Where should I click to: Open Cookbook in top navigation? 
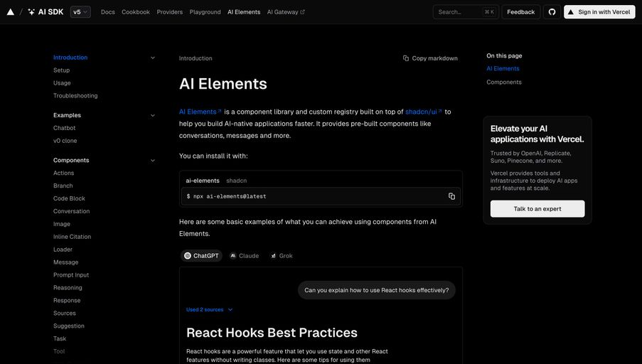(x=136, y=12)
